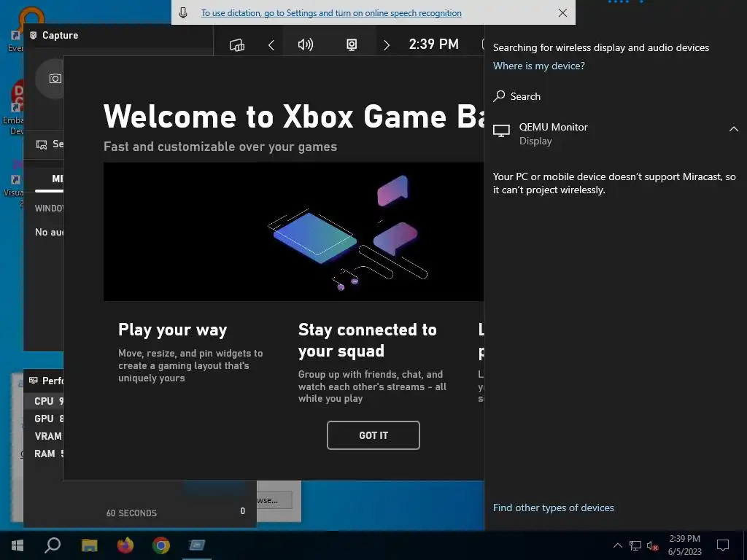This screenshot has width=747, height=560.
Task: Click the muted volume tray icon
Action: pos(652,545)
